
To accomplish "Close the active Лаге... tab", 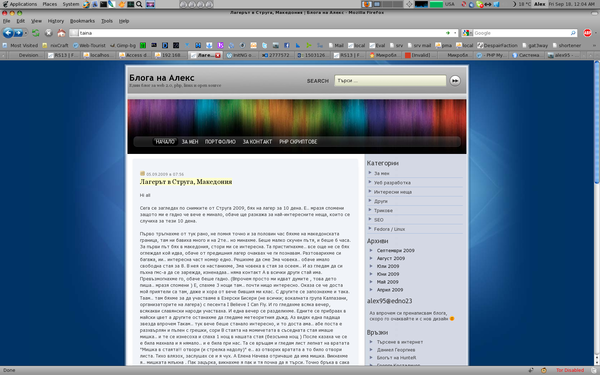I will click(x=218, y=55).
